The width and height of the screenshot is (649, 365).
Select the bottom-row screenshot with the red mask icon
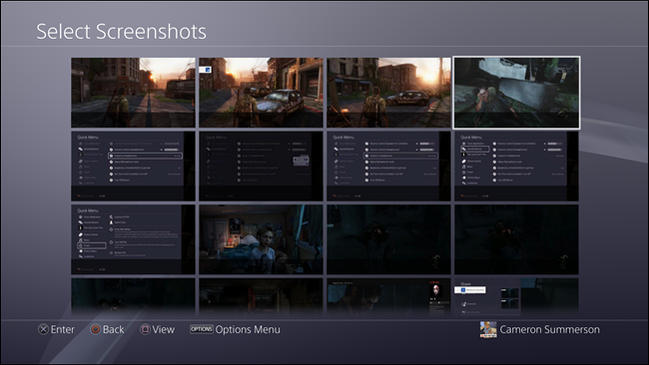coord(389,297)
